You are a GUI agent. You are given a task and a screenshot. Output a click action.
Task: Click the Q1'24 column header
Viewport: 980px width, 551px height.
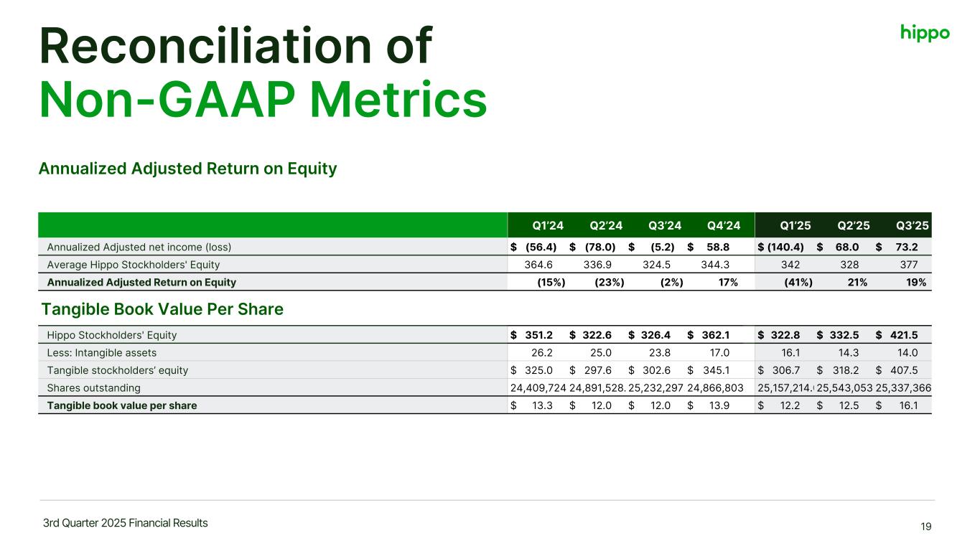pos(547,225)
